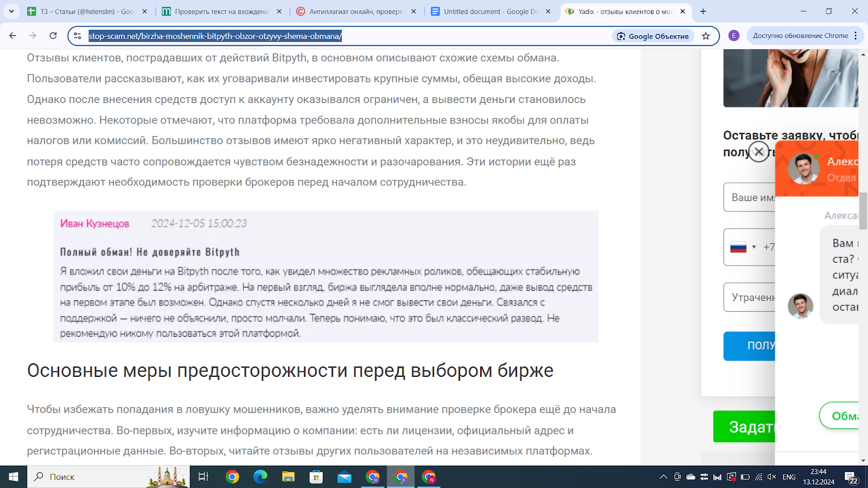Screen dimensions: 868x488
Task: Go back to the previous page
Action: (12, 36)
